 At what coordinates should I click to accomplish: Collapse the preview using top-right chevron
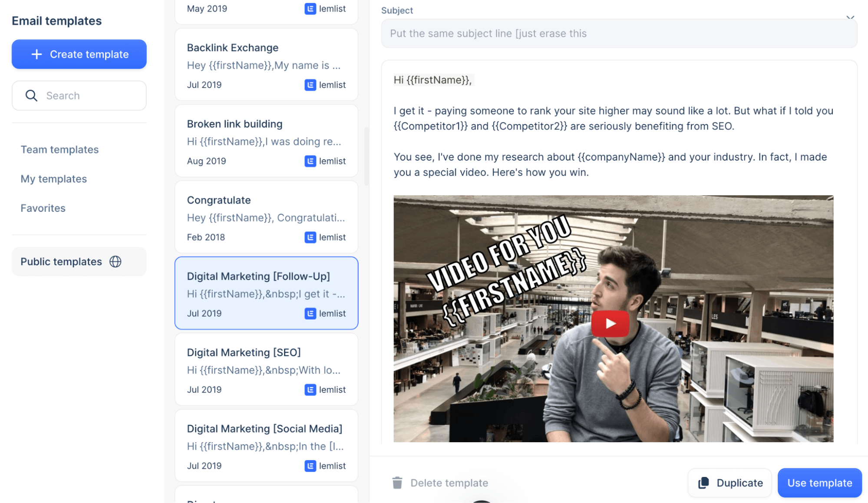click(850, 17)
